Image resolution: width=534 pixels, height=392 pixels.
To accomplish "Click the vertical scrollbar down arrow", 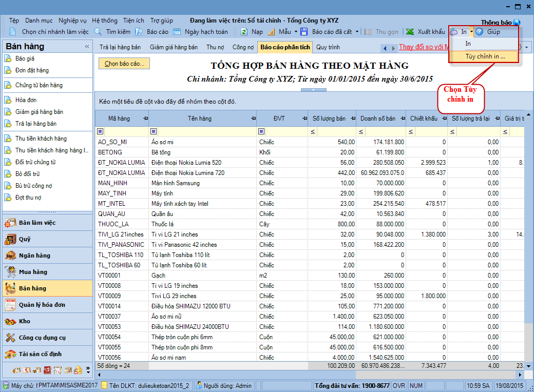I will click(x=528, y=366).
